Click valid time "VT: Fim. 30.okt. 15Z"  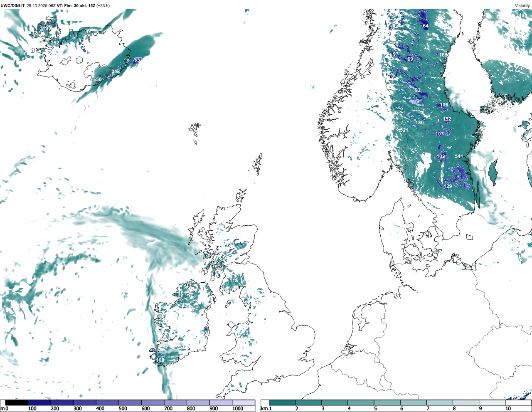(76, 6)
